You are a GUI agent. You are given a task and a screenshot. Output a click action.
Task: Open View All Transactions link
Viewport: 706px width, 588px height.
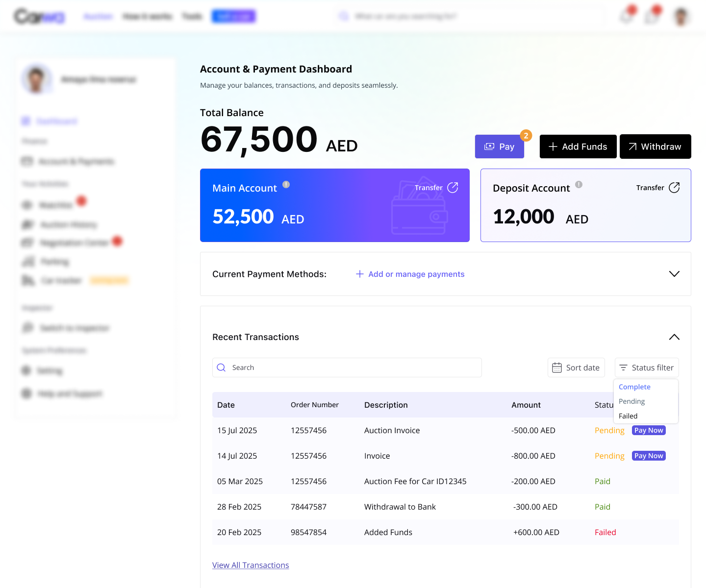pyautogui.click(x=251, y=565)
